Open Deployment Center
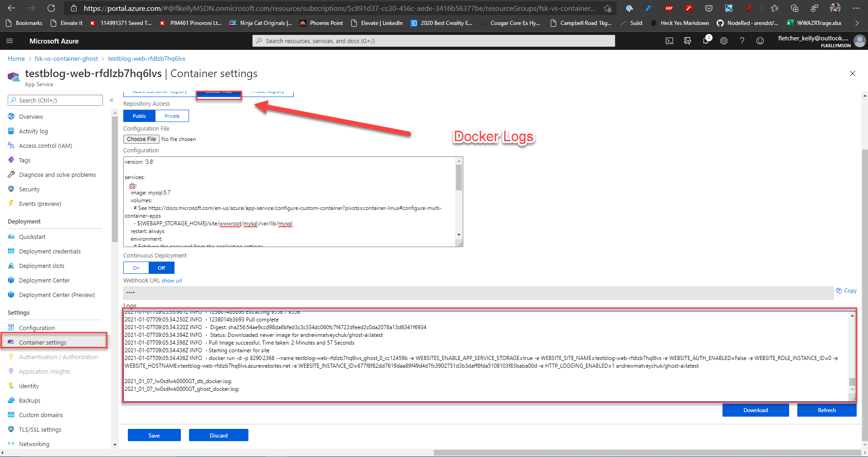 pos(44,280)
